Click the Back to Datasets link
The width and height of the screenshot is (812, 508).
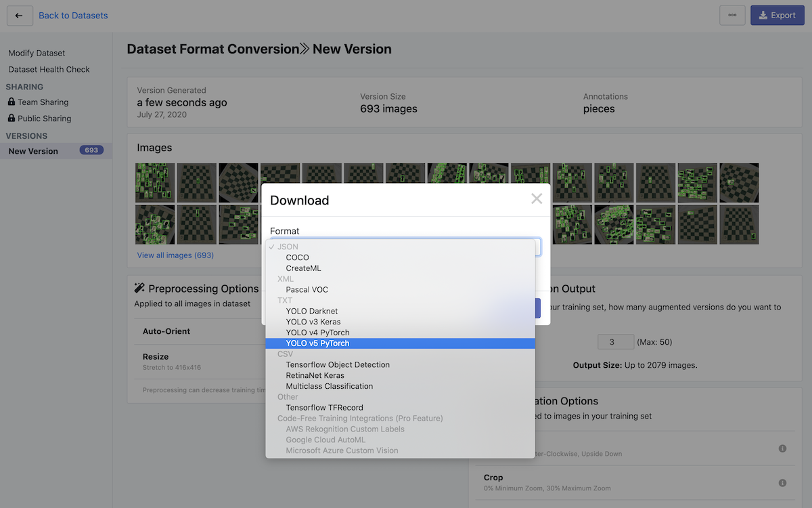tap(72, 15)
